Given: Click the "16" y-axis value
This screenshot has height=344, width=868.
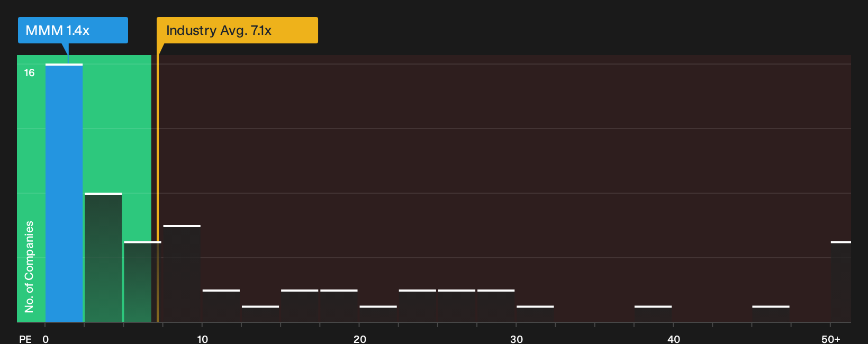Looking at the screenshot, I should click(x=29, y=73).
